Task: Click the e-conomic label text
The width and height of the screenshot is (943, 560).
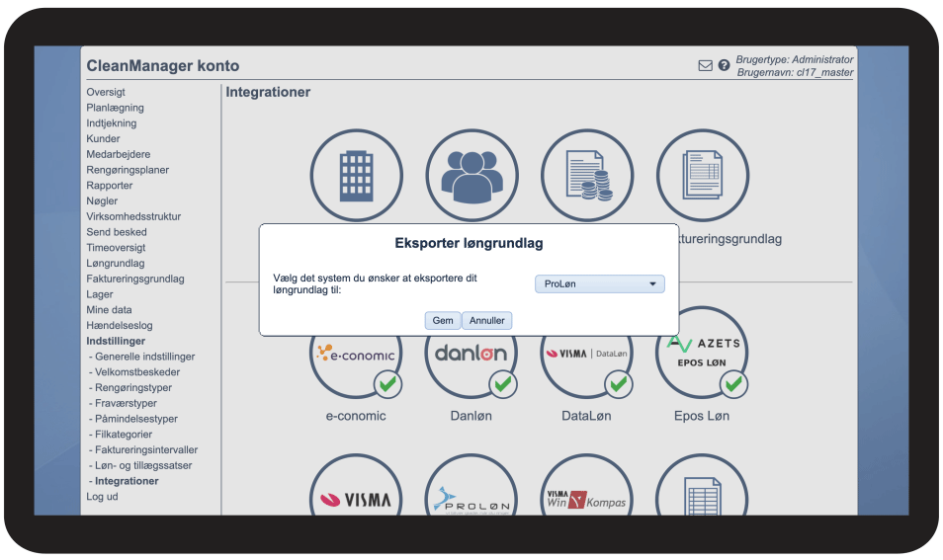Action: 356,416
